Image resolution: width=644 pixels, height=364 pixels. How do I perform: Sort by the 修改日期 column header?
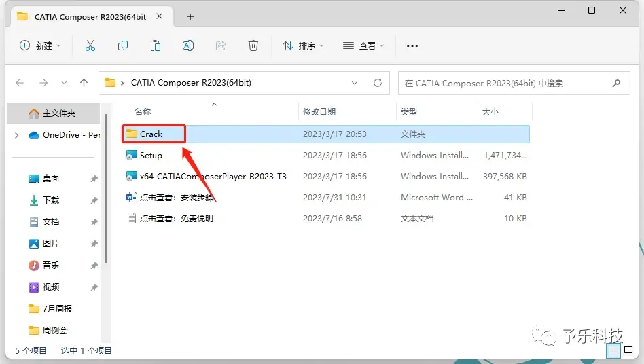[319, 111]
